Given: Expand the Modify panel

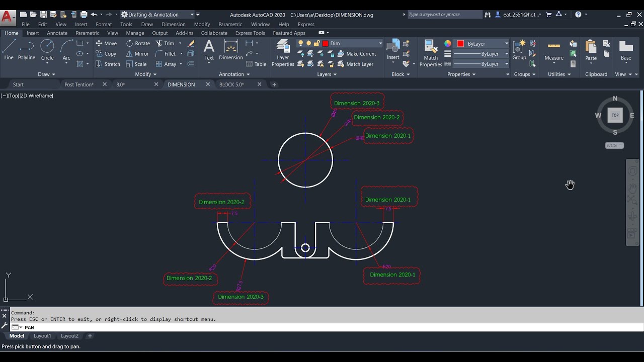Looking at the screenshot, I should coord(146,74).
